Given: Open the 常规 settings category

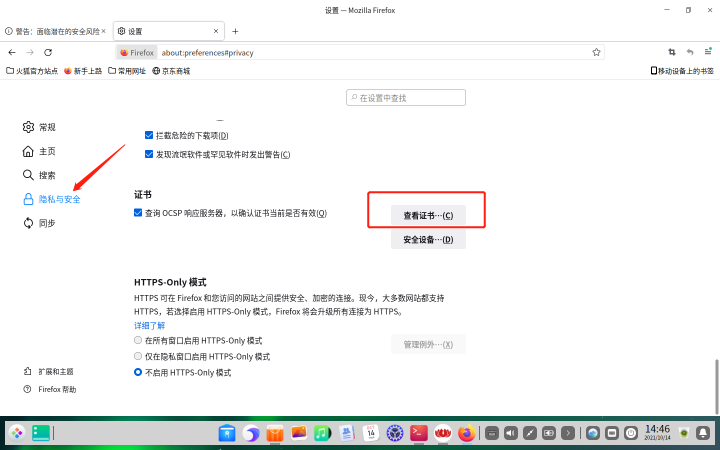Looking at the screenshot, I should [x=39, y=127].
